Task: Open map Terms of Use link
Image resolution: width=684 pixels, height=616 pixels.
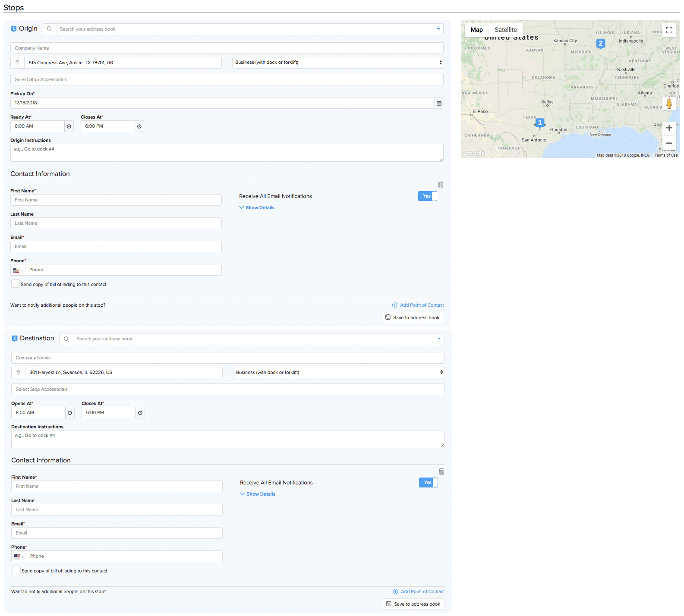Action: 666,155
